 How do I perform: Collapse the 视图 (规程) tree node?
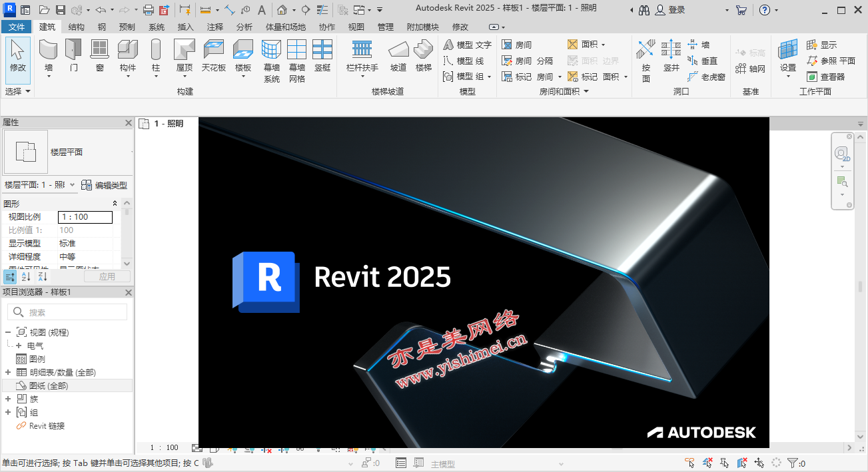8,333
